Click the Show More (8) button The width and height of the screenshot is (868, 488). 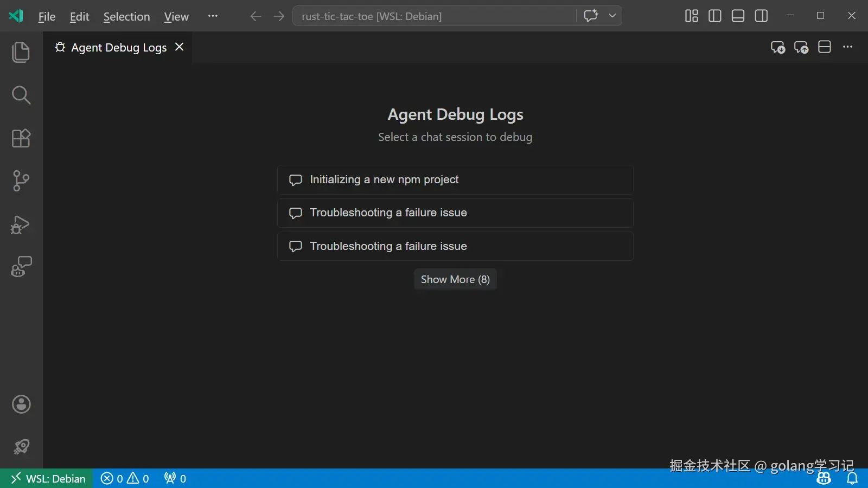(455, 279)
